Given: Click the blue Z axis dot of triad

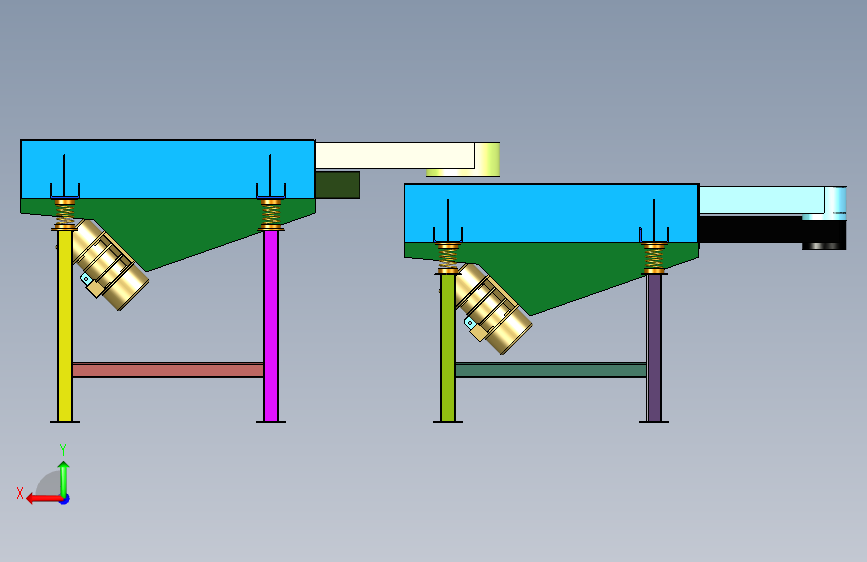Looking at the screenshot, I should click(65, 500).
